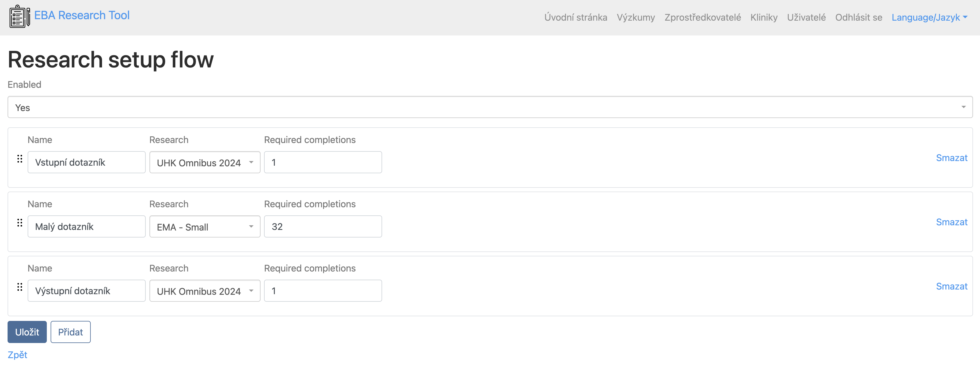Screen dimensions: 980x368
Task: Open Research dropdown in Vstupní dotazník row
Action: [205, 163]
